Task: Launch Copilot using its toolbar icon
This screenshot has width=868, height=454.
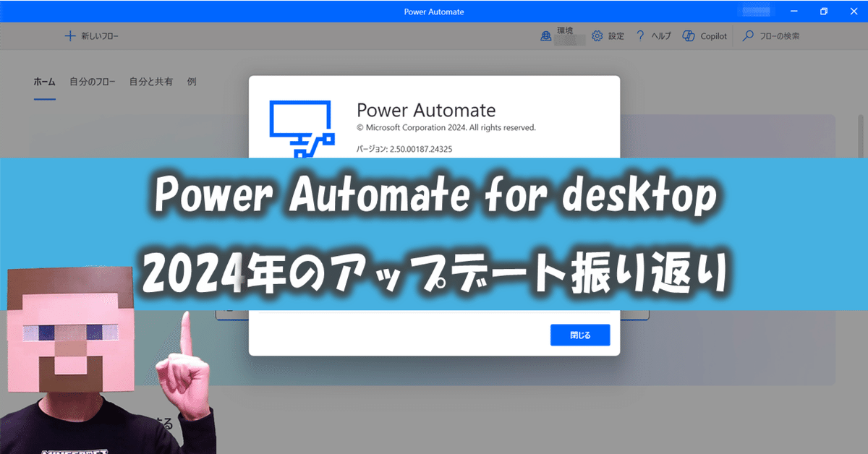Action: (687, 35)
